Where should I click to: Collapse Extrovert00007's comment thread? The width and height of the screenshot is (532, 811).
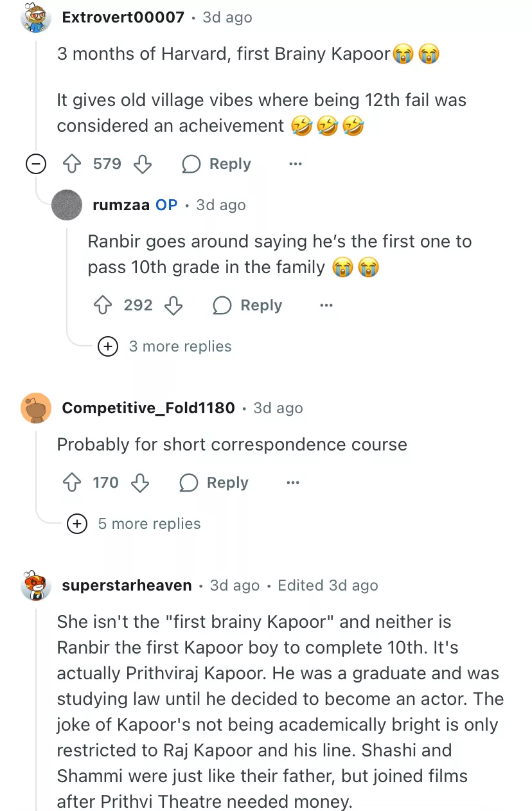tap(36, 165)
